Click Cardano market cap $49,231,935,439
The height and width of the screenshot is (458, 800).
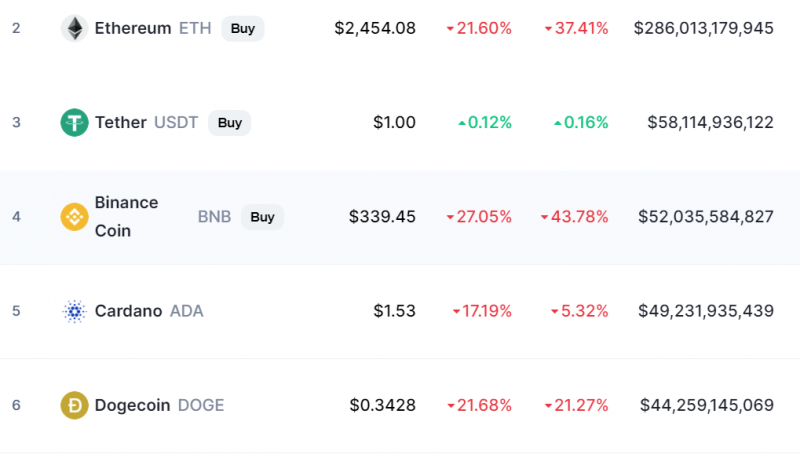coord(706,311)
